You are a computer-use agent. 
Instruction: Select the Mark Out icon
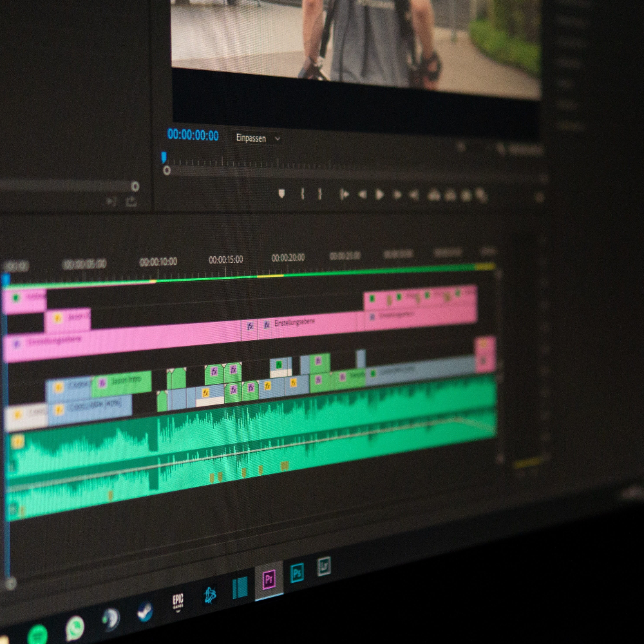click(x=321, y=192)
